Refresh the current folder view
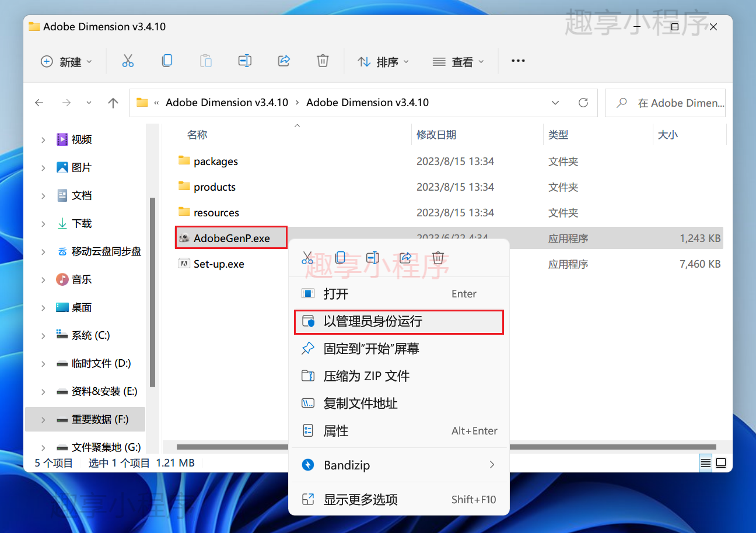 [x=583, y=103]
